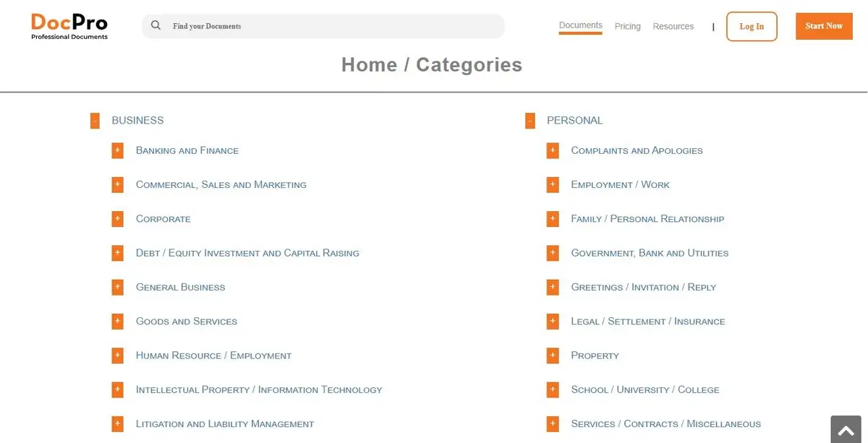Expand School / University / College plus icon

coord(553,390)
